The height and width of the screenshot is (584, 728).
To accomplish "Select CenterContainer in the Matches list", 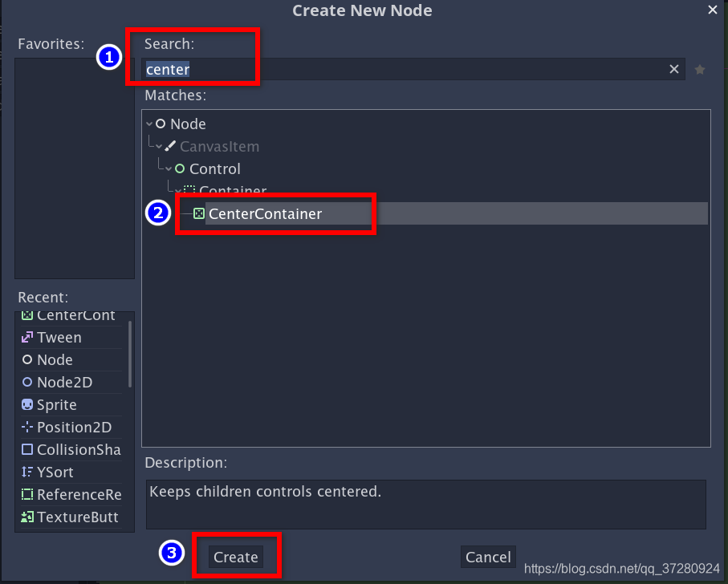I will pyautogui.click(x=265, y=213).
